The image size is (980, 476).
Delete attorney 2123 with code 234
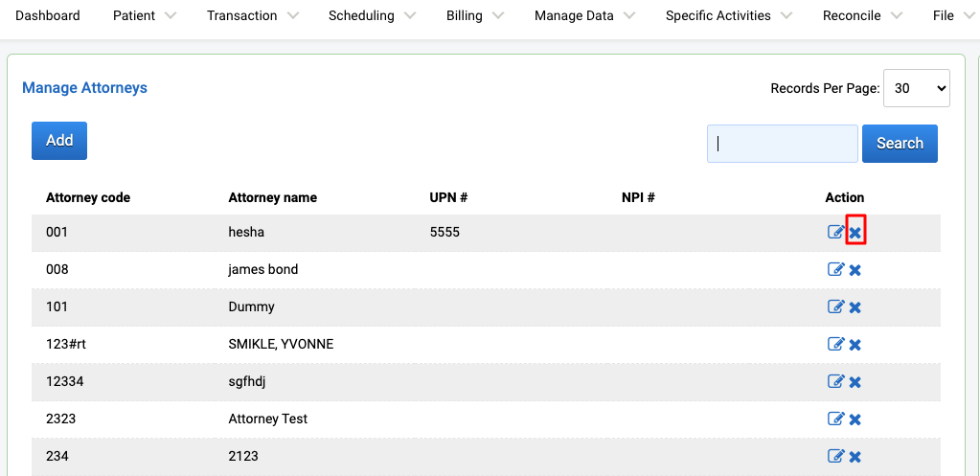(x=855, y=457)
